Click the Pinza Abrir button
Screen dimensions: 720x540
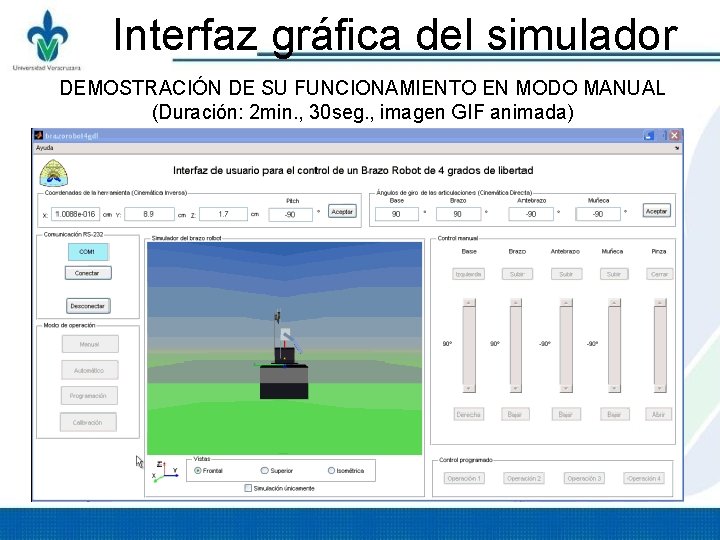coord(658,414)
